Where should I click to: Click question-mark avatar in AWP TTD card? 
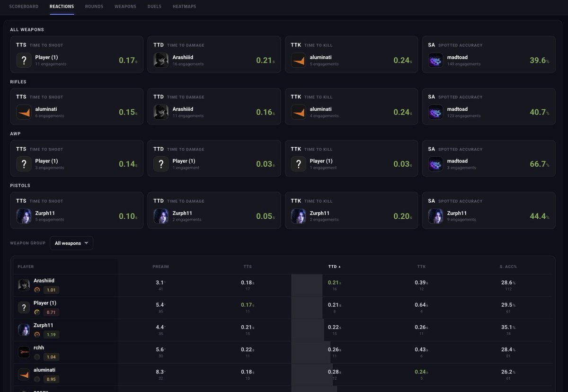point(161,164)
